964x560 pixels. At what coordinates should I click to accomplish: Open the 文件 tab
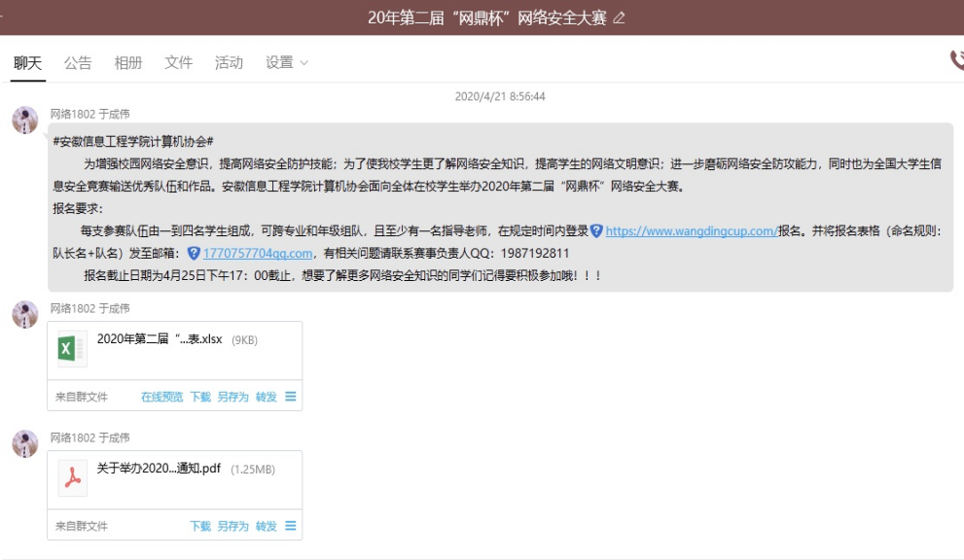(179, 62)
